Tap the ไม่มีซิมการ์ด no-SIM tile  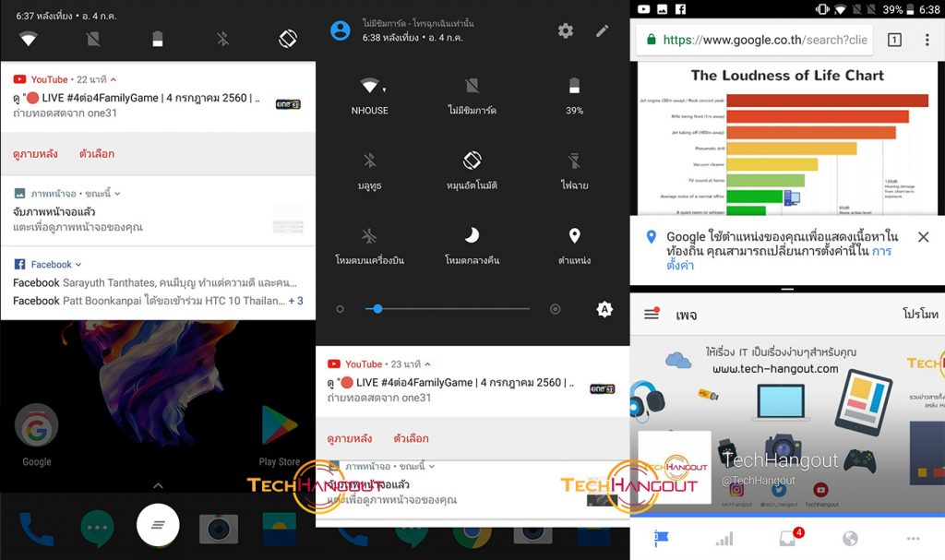point(472,97)
